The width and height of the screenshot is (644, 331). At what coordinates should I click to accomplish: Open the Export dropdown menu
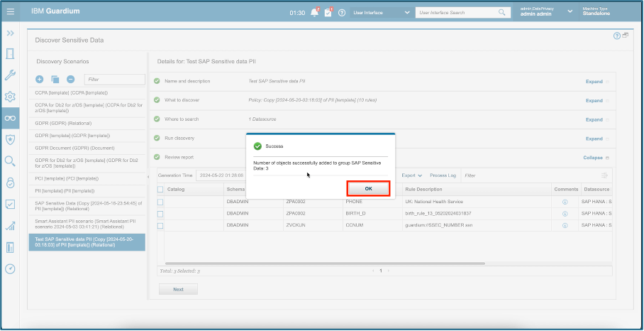tap(412, 175)
